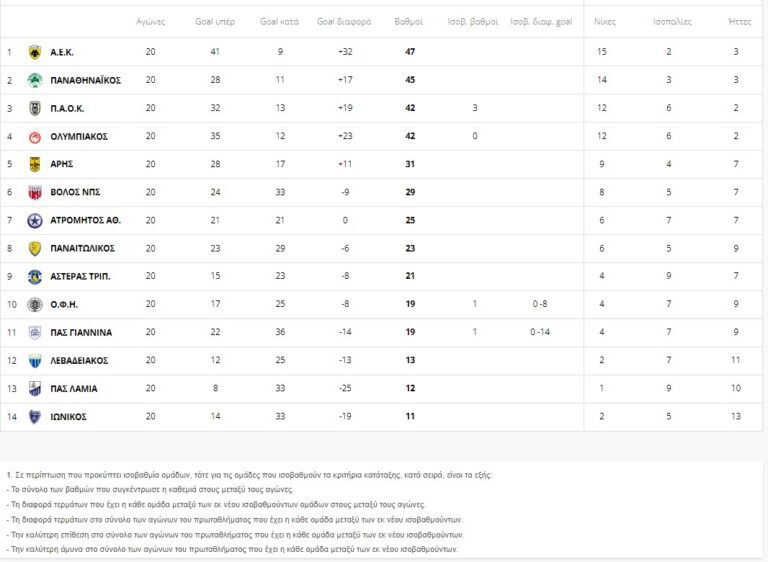Sort table by Βαθμοί column header

click(409, 21)
